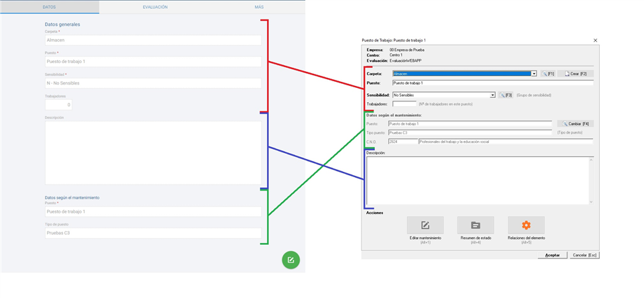Click the Descripción scrollbar in dialog
This screenshot has width=644, height=298.
coord(591,180)
